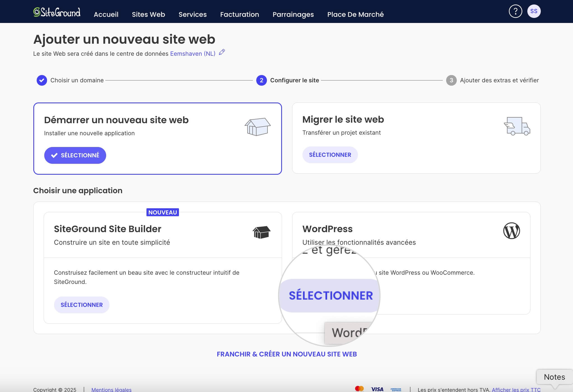
Task: Click the SÉLECTIONNÉ button for new site
Action: click(x=75, y=155)
